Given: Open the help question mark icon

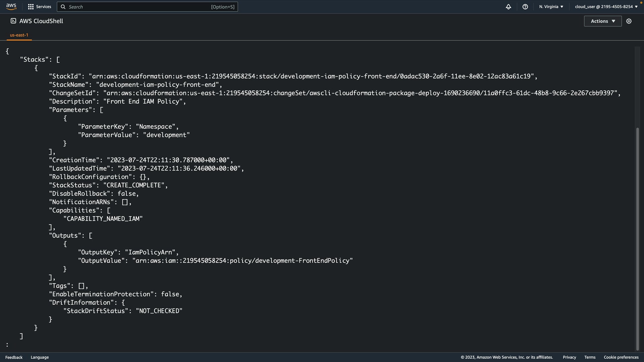Looking at the screenshot, I should (525, 7).
